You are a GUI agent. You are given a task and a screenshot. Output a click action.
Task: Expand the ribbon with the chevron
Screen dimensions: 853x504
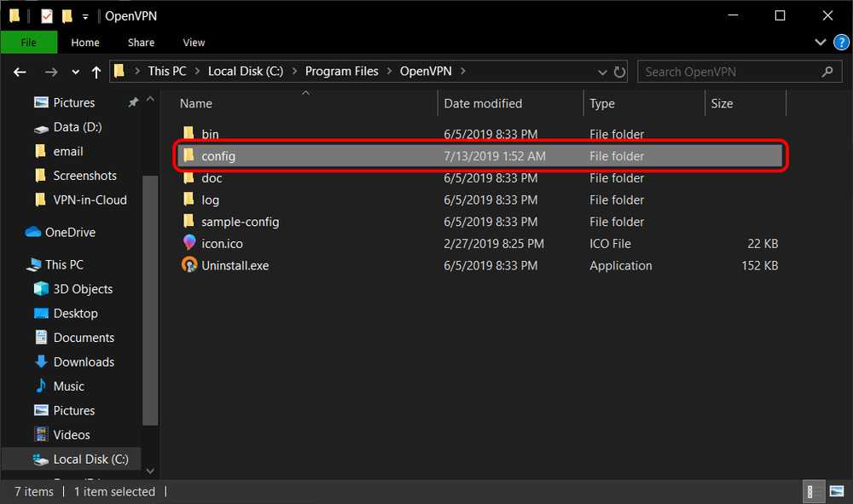tap(821, 42)
